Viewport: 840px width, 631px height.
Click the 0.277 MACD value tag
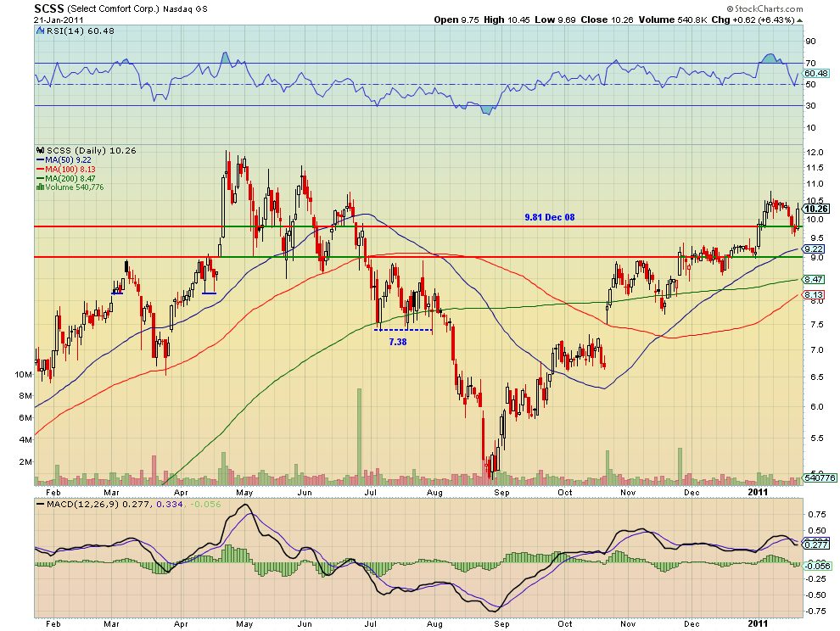[816, 544]
